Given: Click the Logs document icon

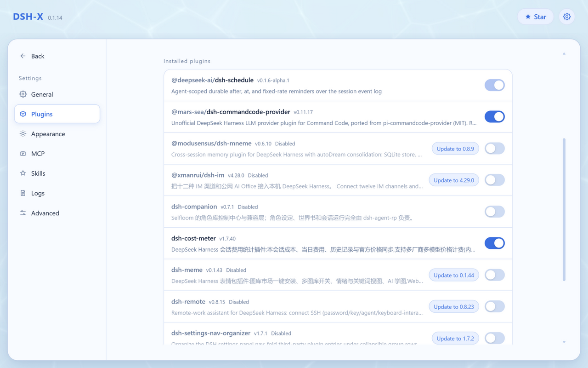Looking at the screenshot, I should click(x=23, y=193).
